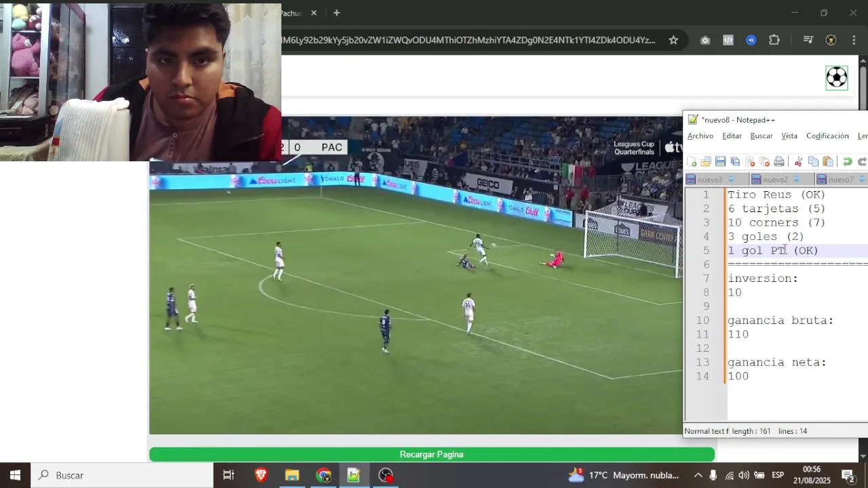Screen dimensions: 868x488
Task: Bookmark this page with the star icon
Action: click(673, 40)
